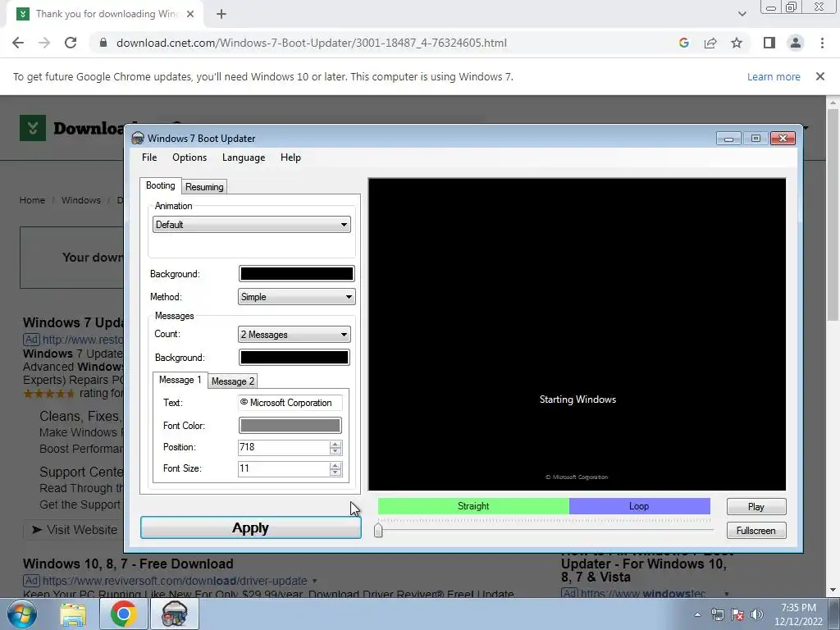Open the Chrome tab search chevron

click(x=742, y=14)
